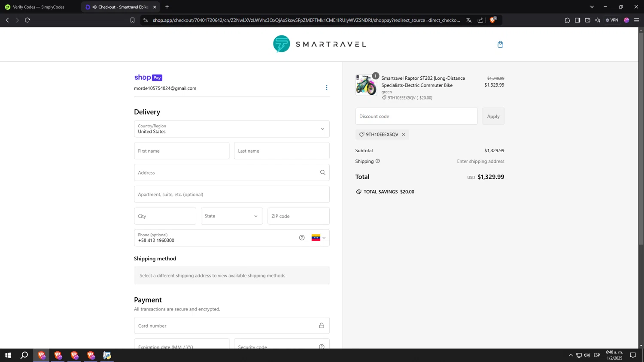Click the Raptor ST202 bike thumbnail
Image resolution: width=644 pixels, height=362 pixels.
366,85
